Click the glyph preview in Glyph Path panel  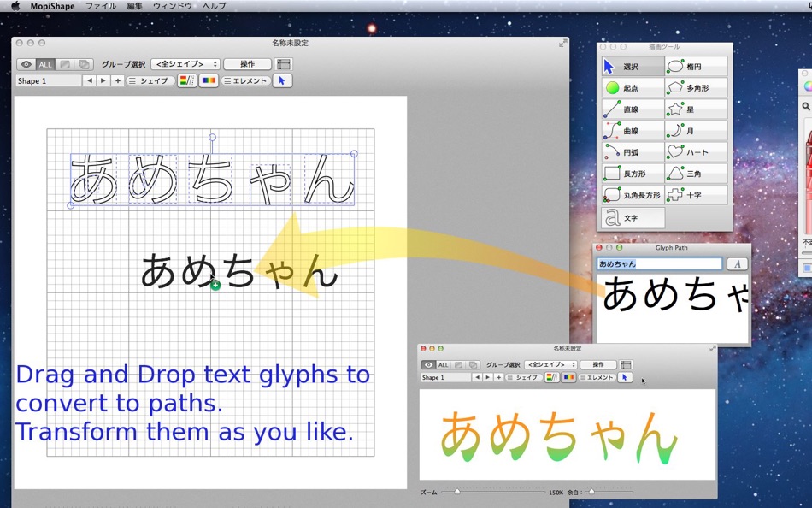(x=673, y=309)
